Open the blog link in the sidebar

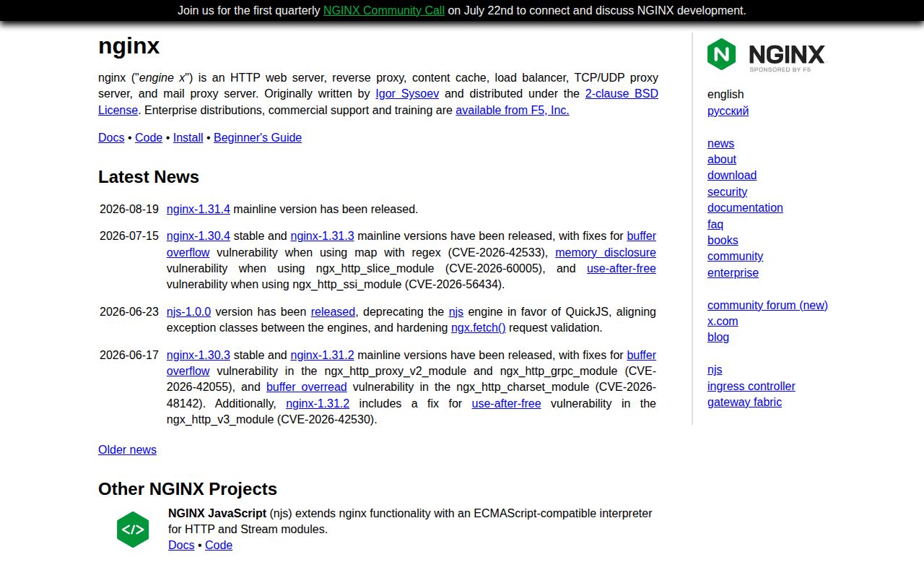tap(718, 337)
